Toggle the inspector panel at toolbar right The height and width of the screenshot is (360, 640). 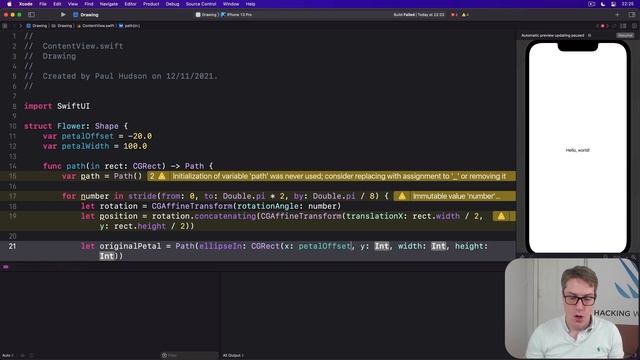[x=632, y=15]
